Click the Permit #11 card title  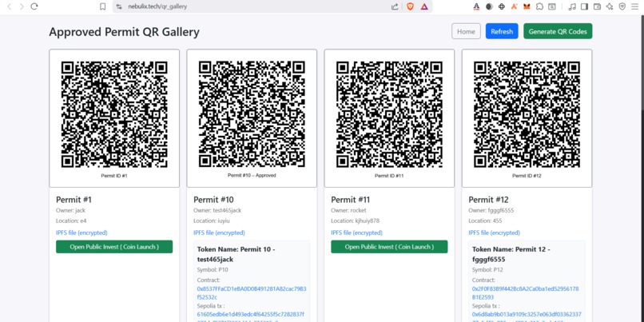tap(351, 200)
